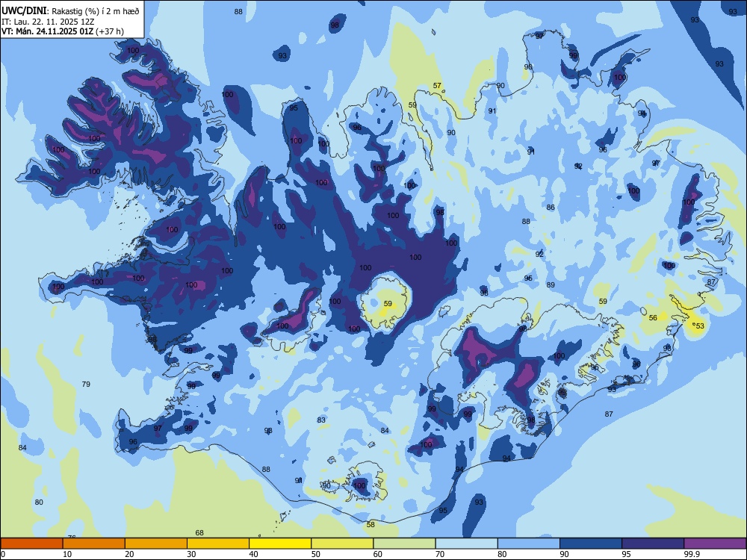Click the 'UWC/DINI: Rakastig (%) í 2 m hæð' title
The width and height of the screenshot is (747, 560).
click(70, 11)
